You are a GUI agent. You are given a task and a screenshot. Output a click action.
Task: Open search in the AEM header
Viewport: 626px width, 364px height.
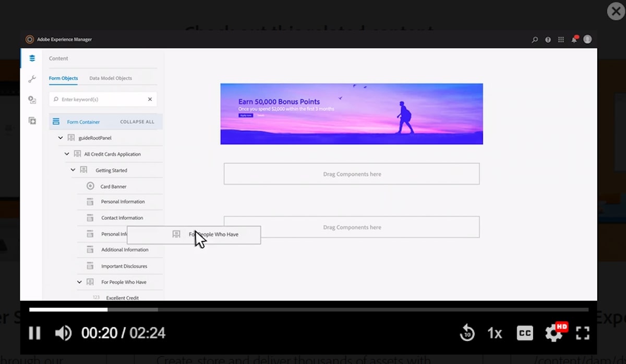(535, 39)
